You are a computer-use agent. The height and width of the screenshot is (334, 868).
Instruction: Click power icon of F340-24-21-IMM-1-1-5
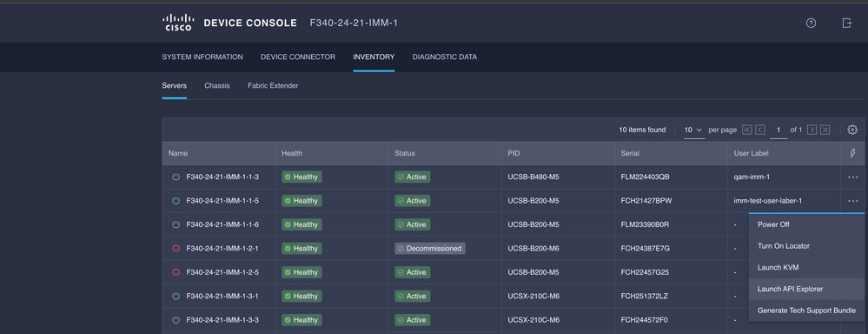pyautogui.click(x=176, y=201)
